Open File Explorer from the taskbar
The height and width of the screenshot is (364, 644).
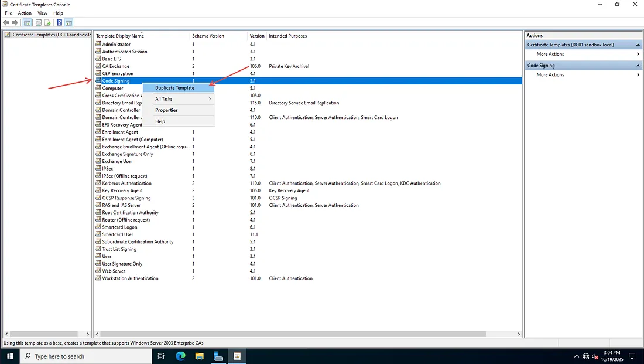coord(199,356)
